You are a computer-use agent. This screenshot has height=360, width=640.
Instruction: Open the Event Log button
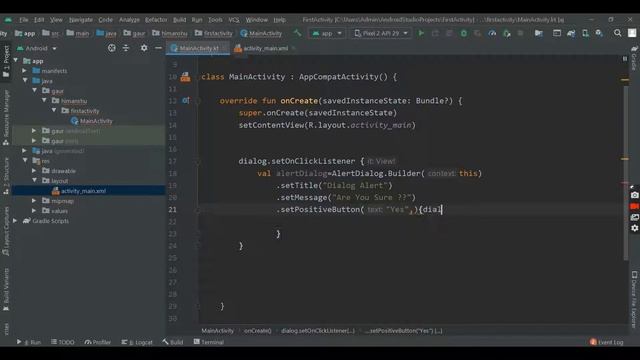point(607,342)
